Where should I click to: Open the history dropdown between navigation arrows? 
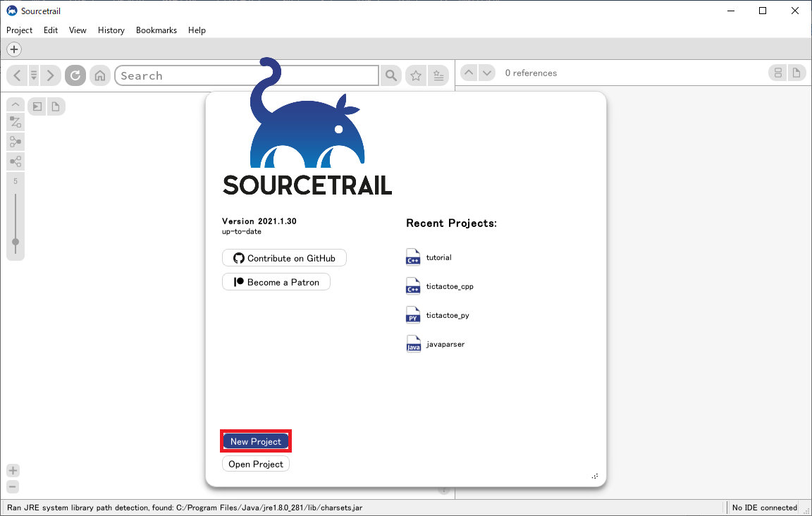pos(32,75)
